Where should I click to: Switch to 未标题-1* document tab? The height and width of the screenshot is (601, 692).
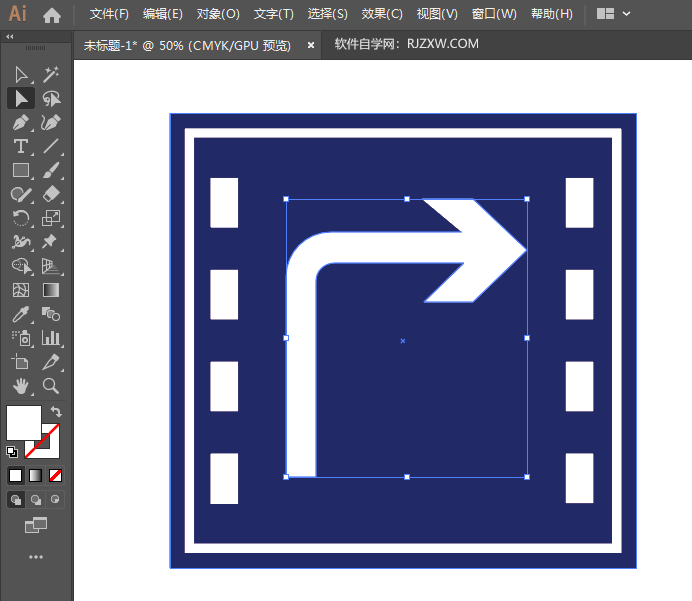(x=187, y=45)
